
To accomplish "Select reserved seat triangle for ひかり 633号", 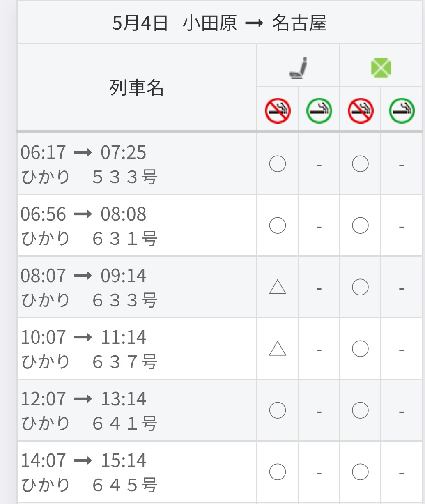I will (278, 287).
